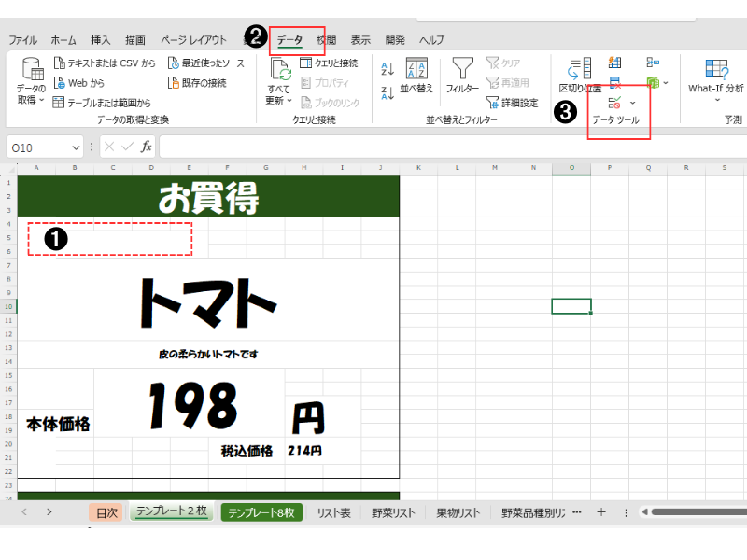747x560 pixels.
Task: Click 'テキストまたは CSV から' button
Action: pos(104,63)
